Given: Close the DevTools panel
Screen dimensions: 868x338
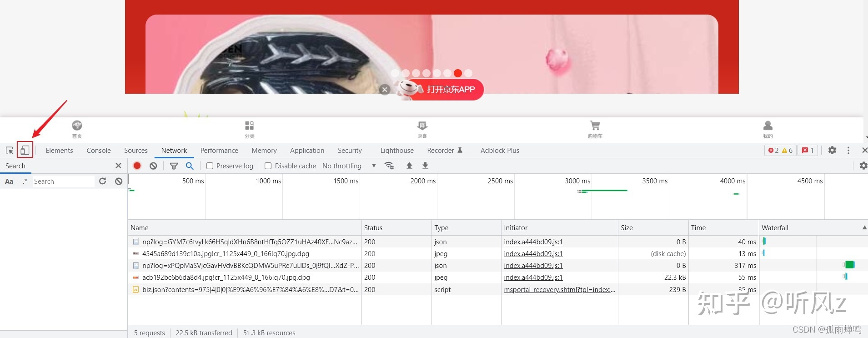Looking at the screenshot, I should pyautogui.click(x=864, y=150).
